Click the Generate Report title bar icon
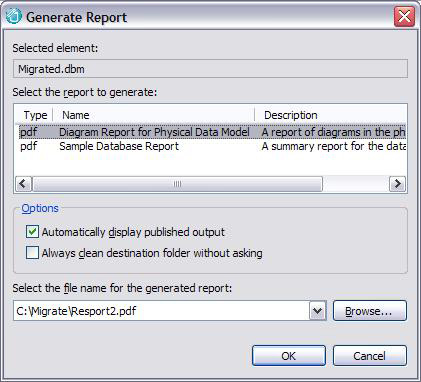 click(14, 16)
